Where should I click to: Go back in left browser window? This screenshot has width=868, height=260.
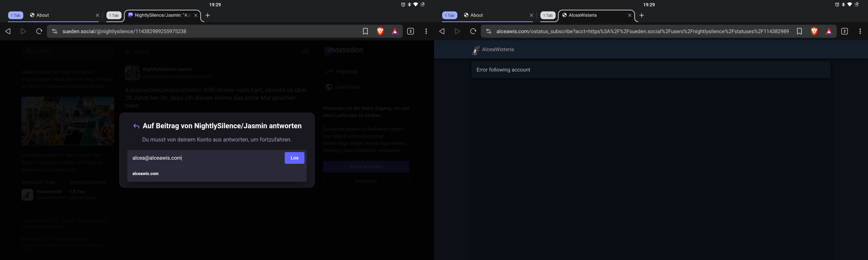click(8, 31)
